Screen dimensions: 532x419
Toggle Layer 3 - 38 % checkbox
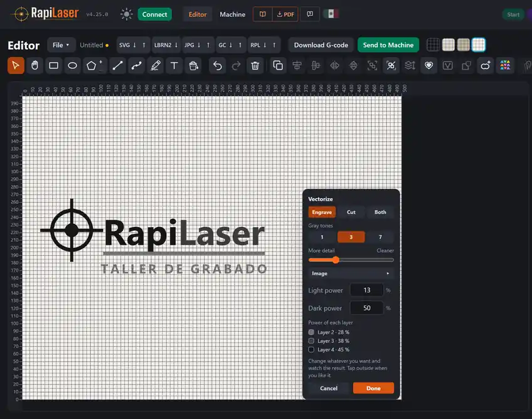[311, 341]
